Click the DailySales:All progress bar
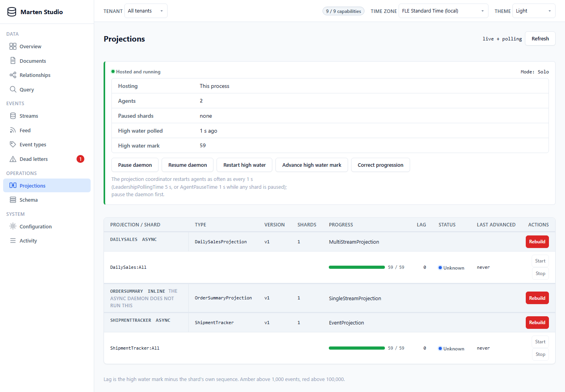Screen dimensions: 565x392 [x=357, y=267]
